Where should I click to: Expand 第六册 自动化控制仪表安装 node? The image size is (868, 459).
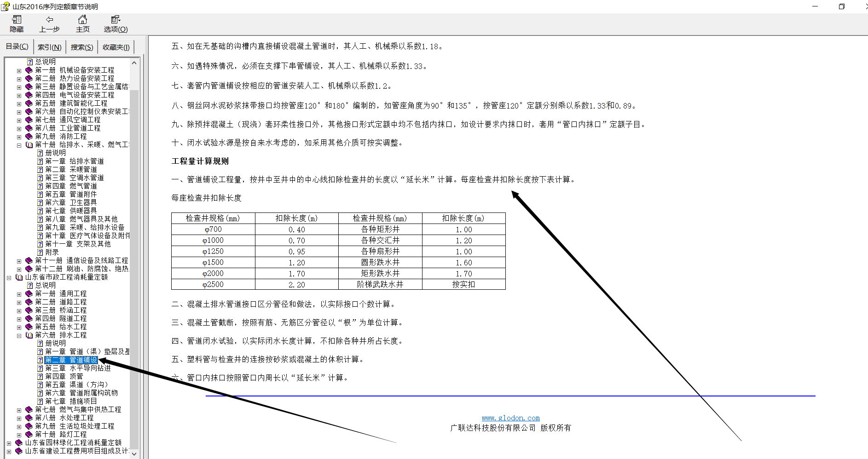point(19,112)
